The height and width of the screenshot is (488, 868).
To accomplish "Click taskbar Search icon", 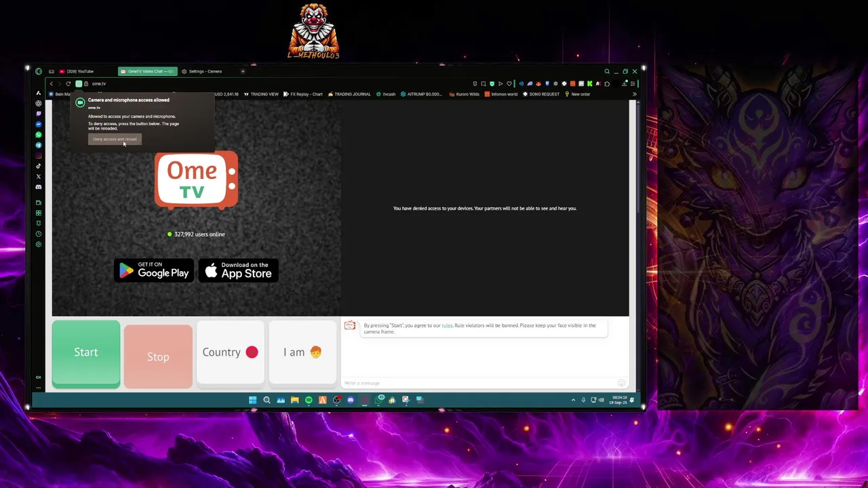I will pos(267,400).
